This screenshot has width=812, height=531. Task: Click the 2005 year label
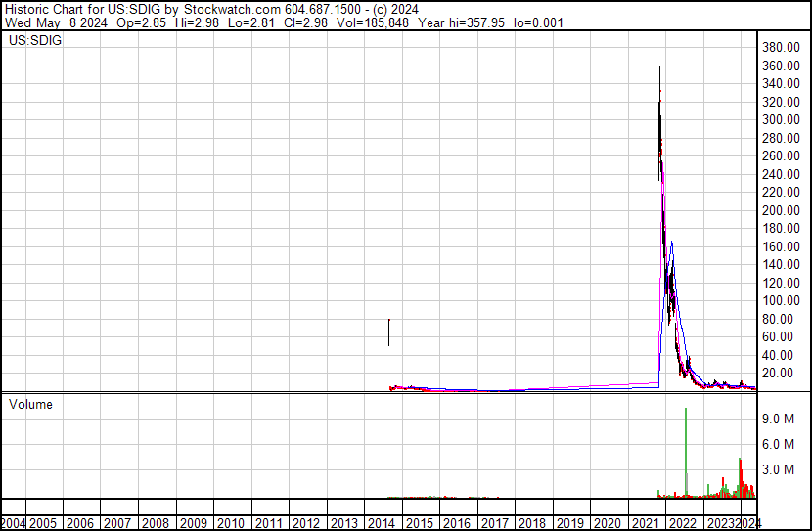[43, 523]
